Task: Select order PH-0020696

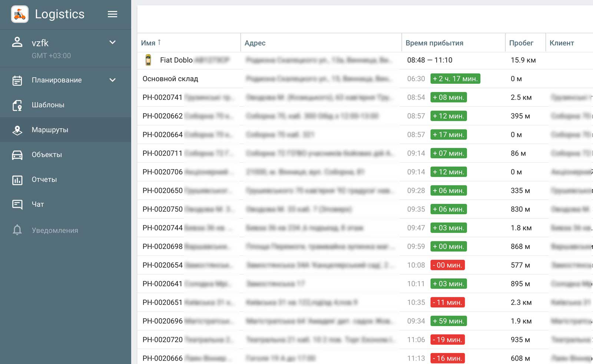Action: (x=365, y=321)
